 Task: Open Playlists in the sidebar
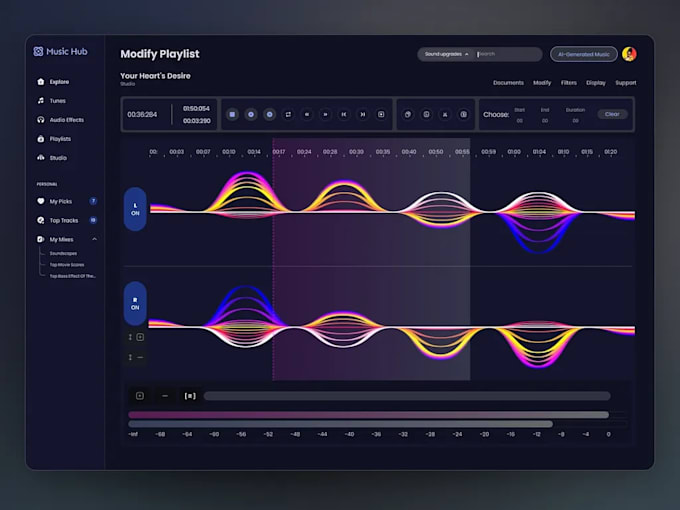point(54,139)
